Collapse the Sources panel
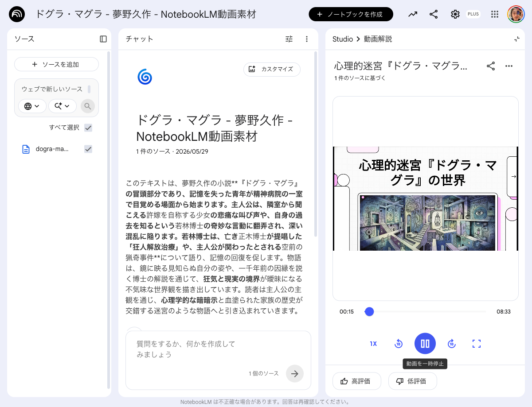The image size is (532, 407). point(103,39)
